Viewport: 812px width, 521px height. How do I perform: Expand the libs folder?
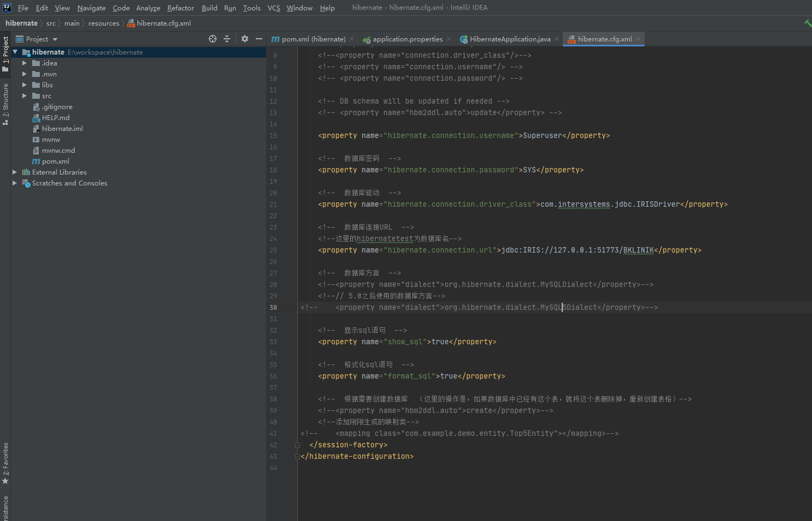coord(24,85)
